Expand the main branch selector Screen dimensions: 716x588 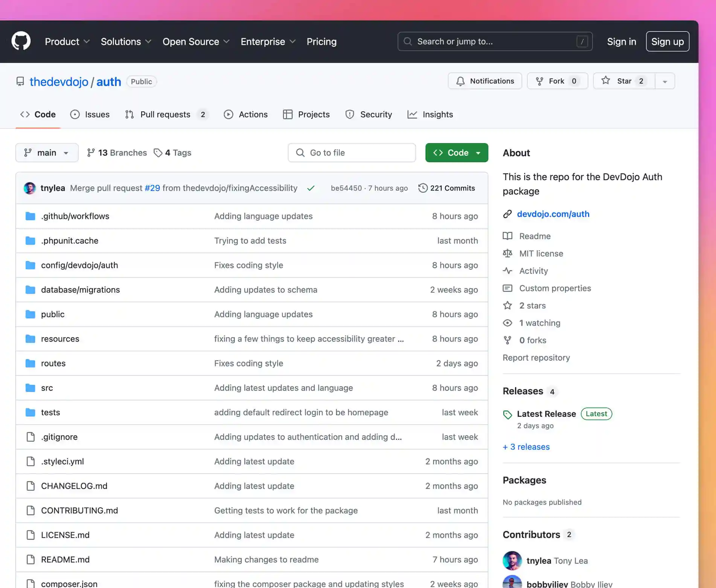point(47,153)
